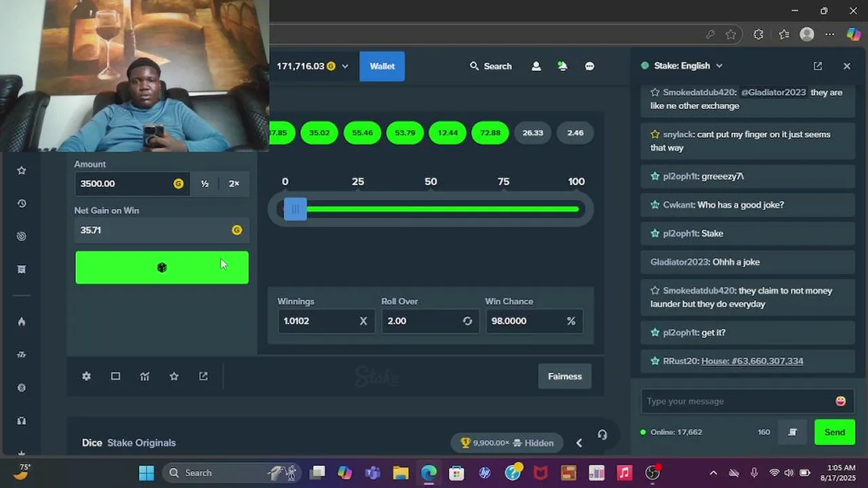Click the blue dice slider handle
The width and height of the screenshot is (868, 488).
point(295,209)
